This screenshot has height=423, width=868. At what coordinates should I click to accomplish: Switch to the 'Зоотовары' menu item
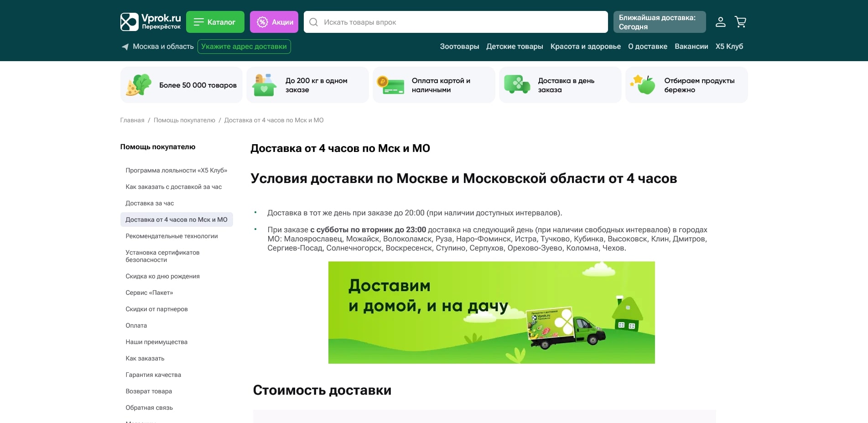pos(459,47)
